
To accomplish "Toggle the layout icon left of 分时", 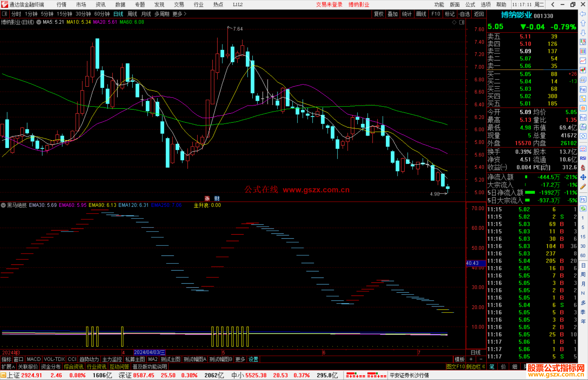I will [5, 14].
